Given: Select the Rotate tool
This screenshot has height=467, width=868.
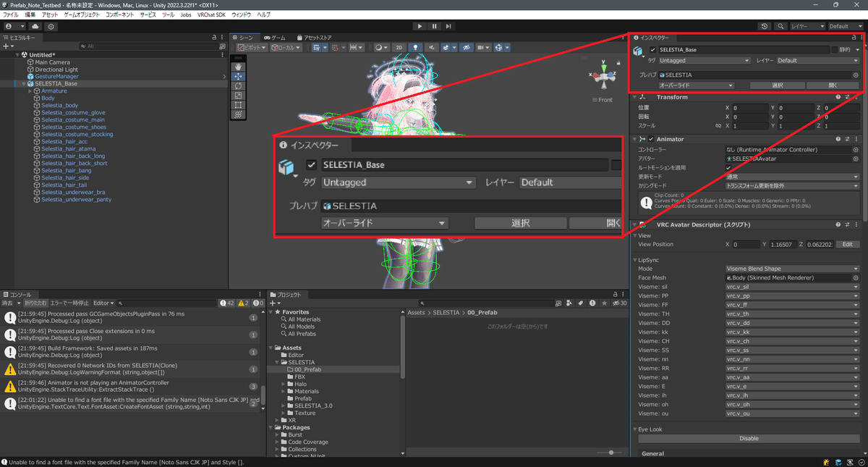Looking at the screenshot, I should click(x=238, y=85).
